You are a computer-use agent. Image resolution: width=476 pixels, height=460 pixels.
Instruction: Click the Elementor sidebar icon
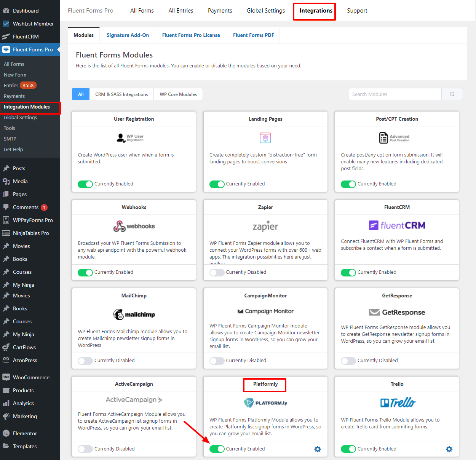(6, 433)
